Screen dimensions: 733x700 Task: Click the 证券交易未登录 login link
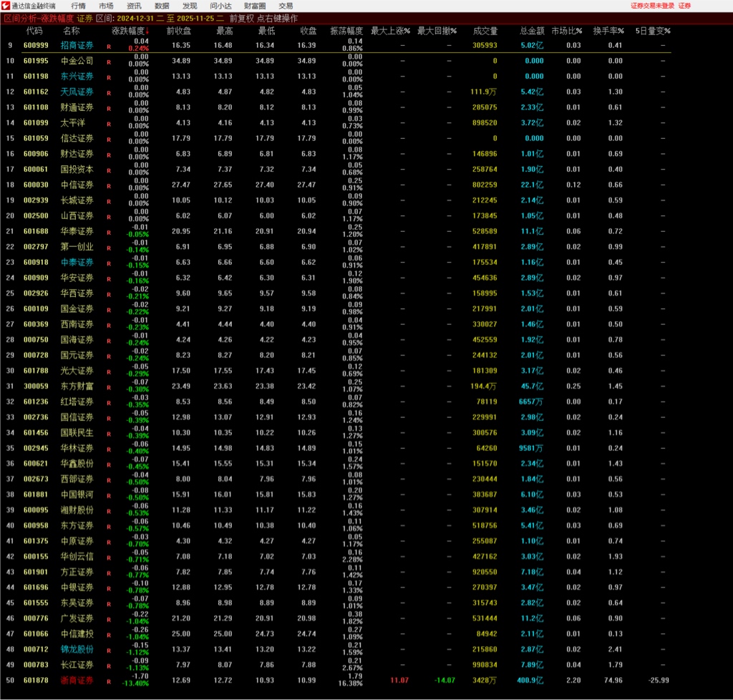653,6
